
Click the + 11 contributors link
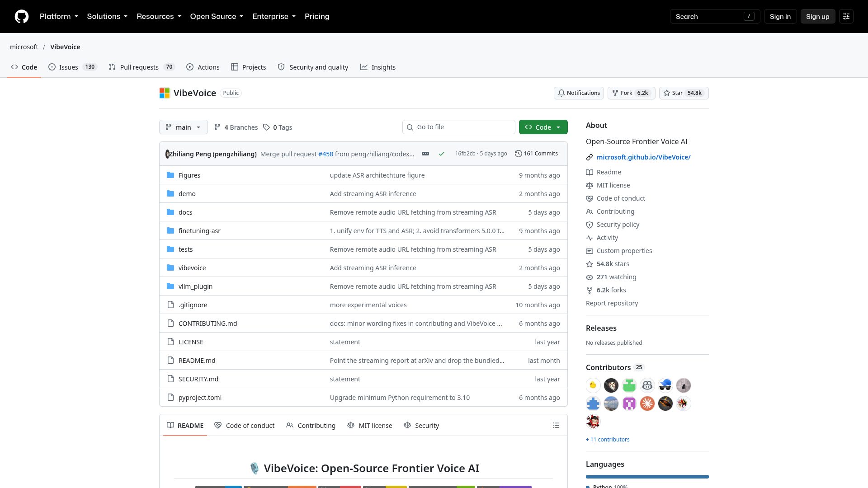tap(608, 439)
